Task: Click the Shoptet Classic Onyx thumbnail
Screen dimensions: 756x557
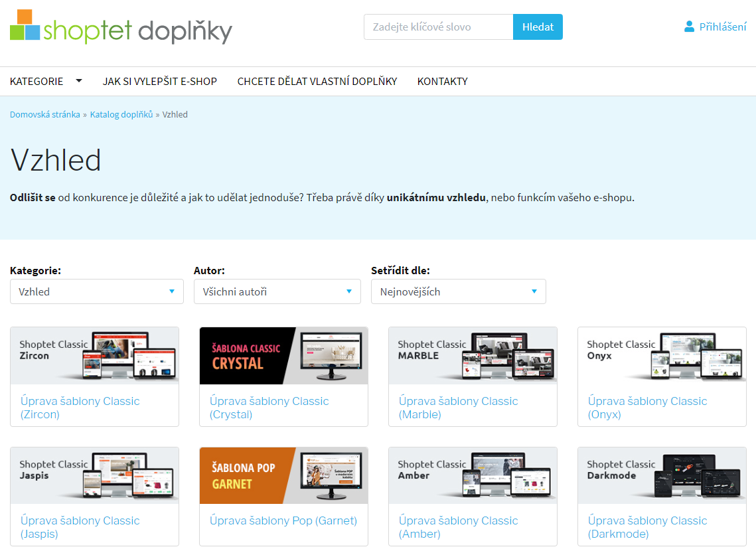Action: pos(662,356)
